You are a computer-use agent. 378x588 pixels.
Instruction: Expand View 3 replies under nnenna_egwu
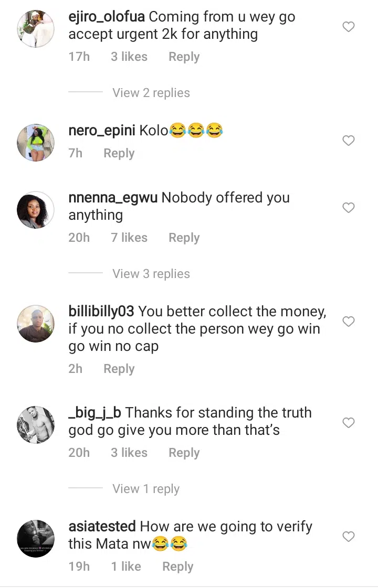coord(151,274)
